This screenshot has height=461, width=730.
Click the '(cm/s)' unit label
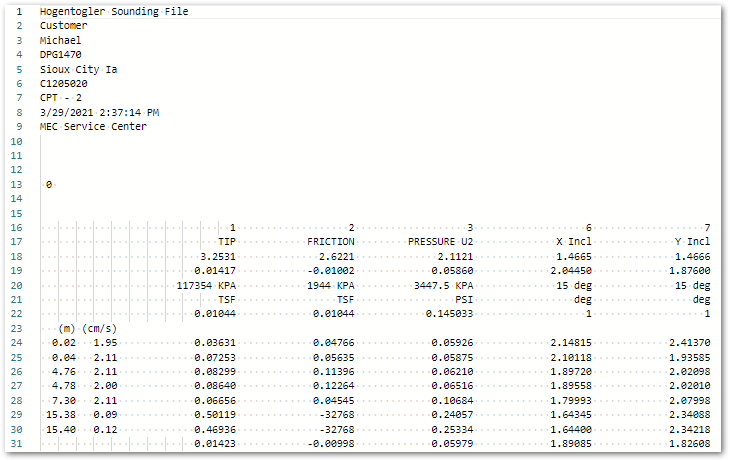pos(100,328)
